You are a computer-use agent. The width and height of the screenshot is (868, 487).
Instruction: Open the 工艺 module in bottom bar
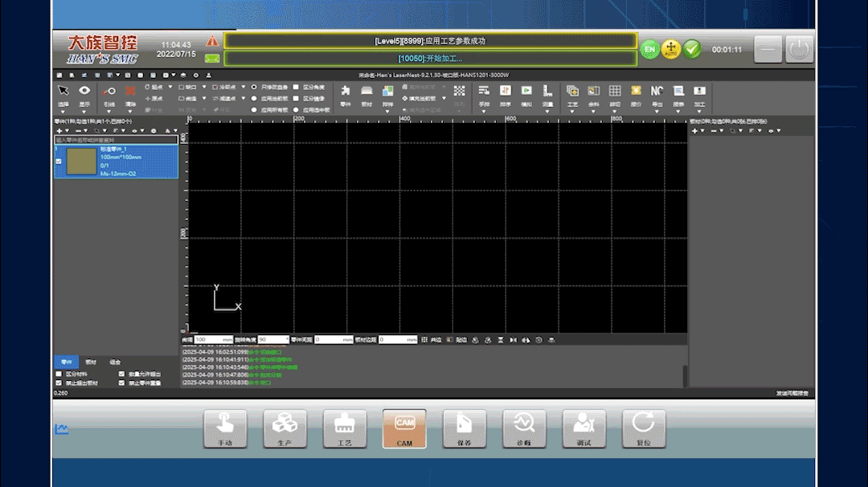click(345, 429)
